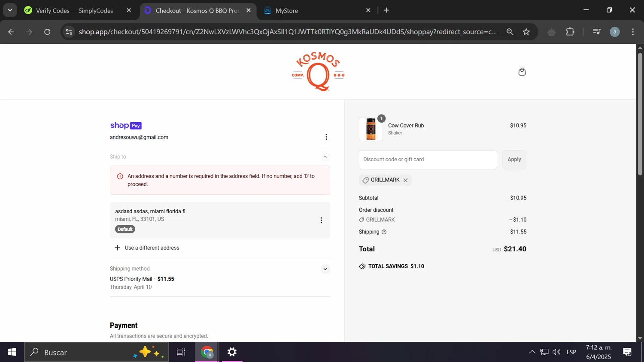
Task: Expand the Shipping method section
Action: (x=325, y=269)
